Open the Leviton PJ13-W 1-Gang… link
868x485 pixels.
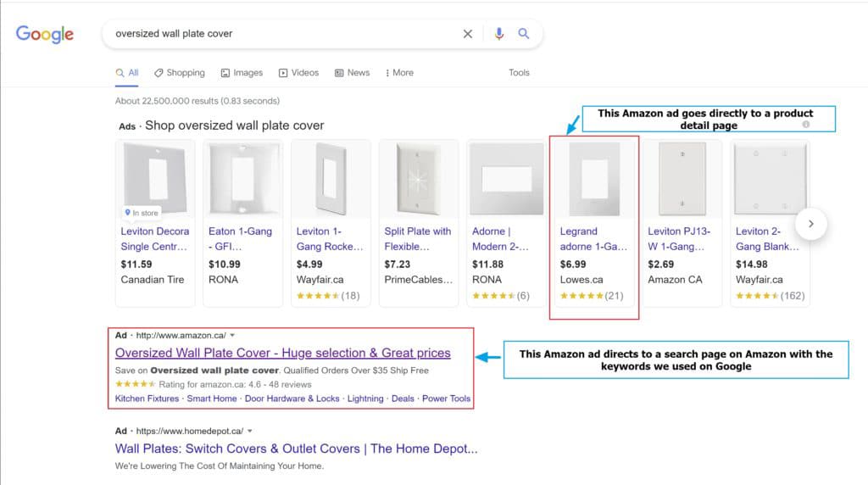point(679,238)
